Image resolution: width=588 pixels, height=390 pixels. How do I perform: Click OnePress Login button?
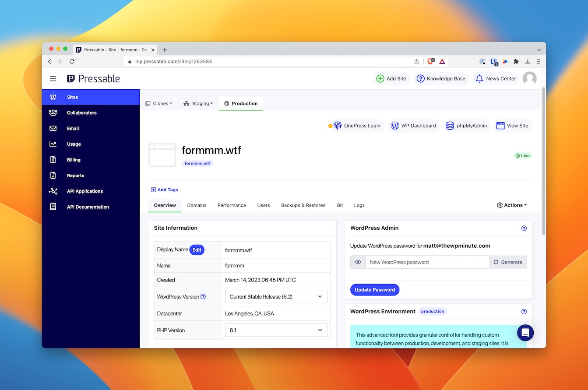point(357,126)
